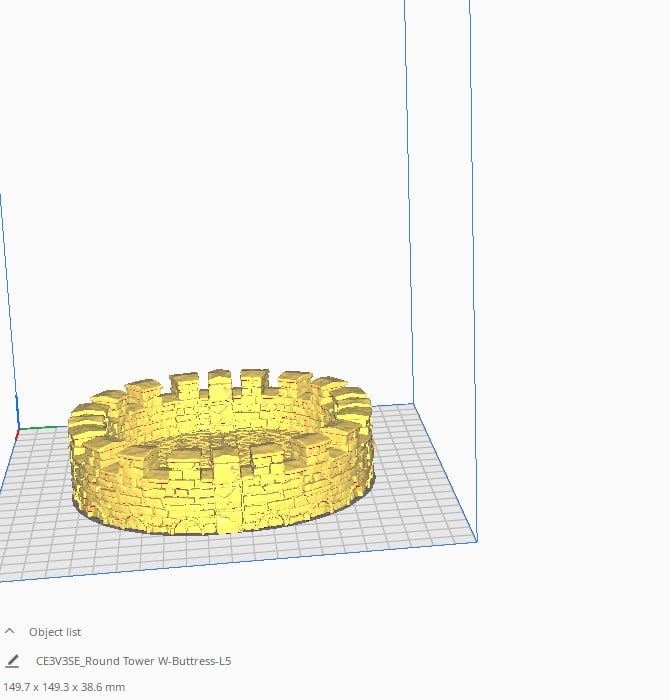
Task: Click the red X axis line at origin
Action: click(x=17, y=435)
